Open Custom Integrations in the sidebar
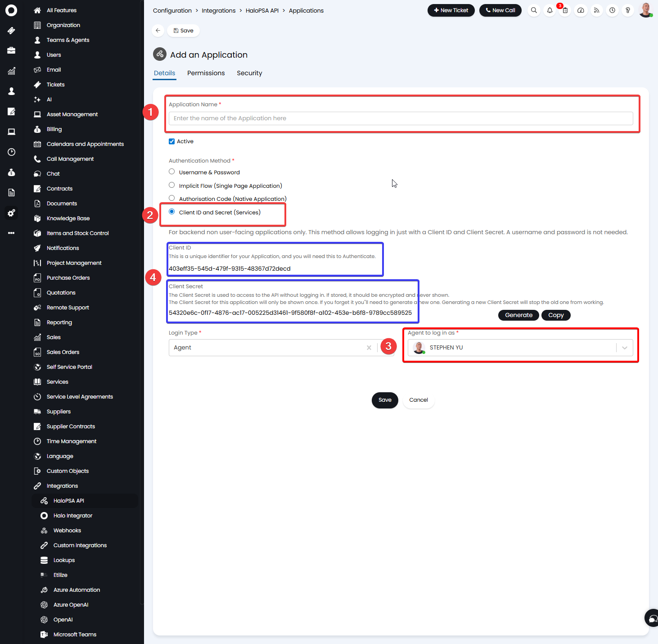Screen dimensions: 658x644 (x=80, y=545)
